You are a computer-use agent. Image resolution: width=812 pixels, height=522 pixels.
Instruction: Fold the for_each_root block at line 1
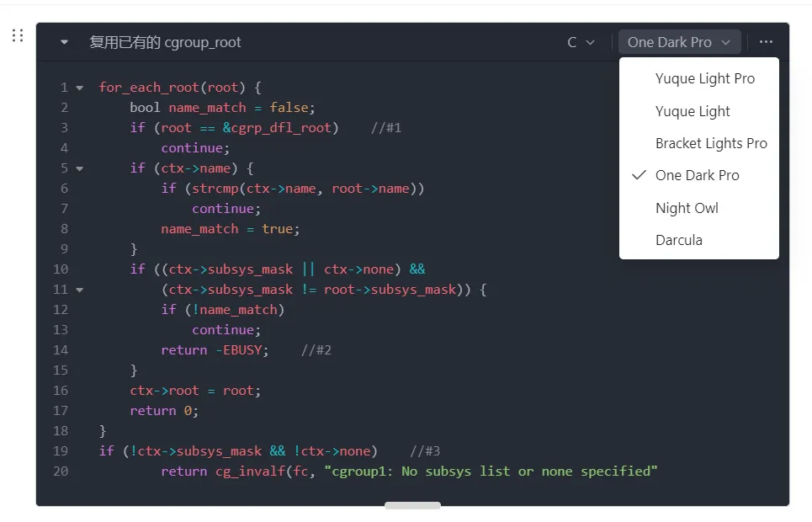(x=80, y=88)
